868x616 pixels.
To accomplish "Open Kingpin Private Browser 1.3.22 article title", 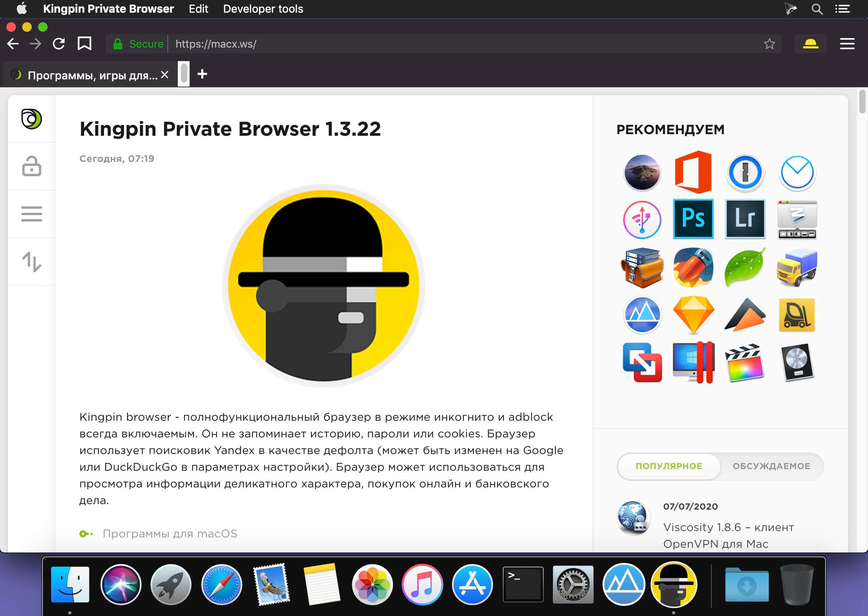I will click(x=230, y=129).
